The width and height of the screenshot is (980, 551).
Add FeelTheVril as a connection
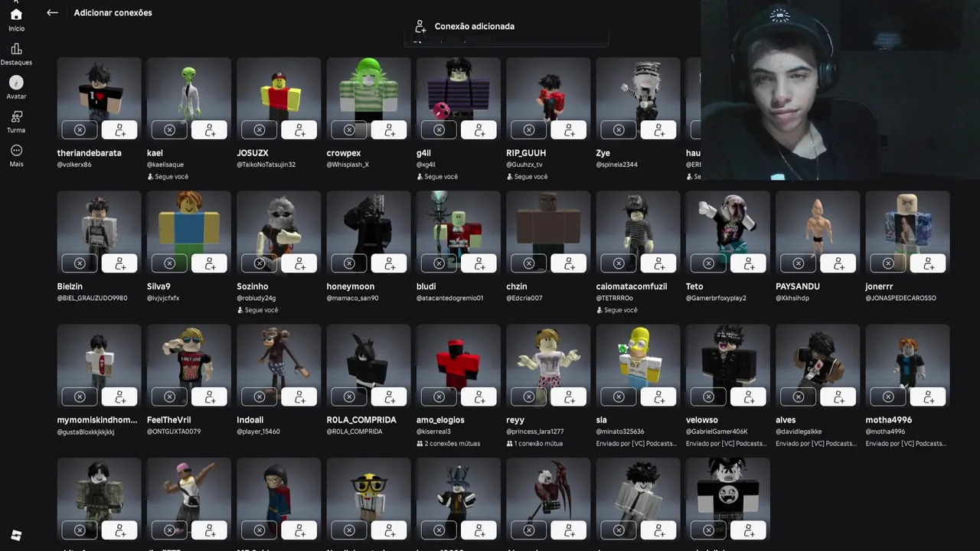tap(210, 397)
